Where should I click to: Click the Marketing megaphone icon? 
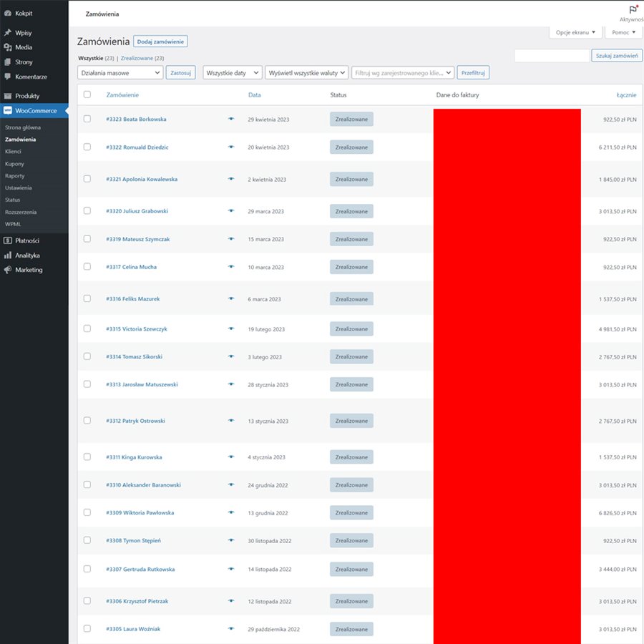tap(8, 270)
